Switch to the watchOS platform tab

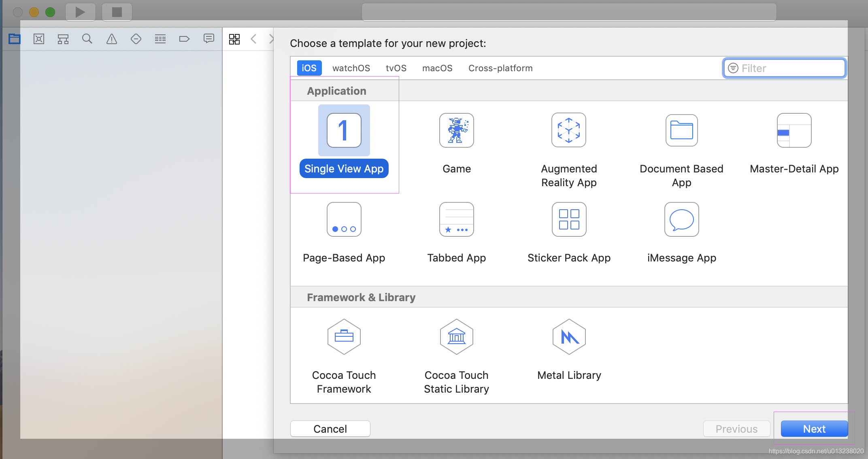tap(351, 68)
